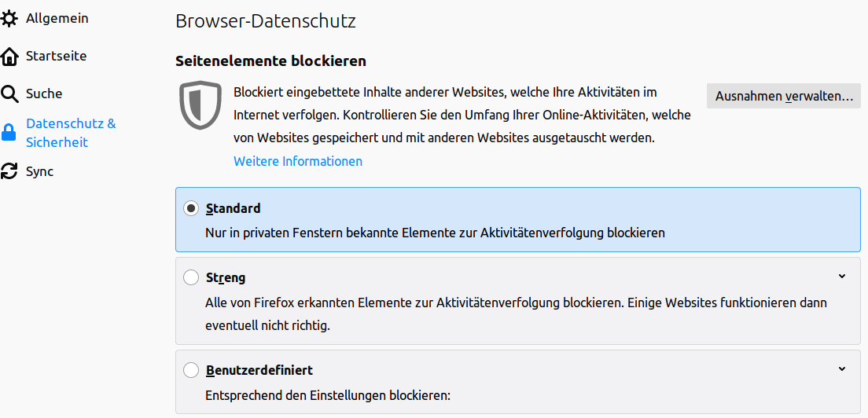This screenshot has height=418, width=868.
Task: Click the Sync arrows icon
Action: [x=9, y=171]
